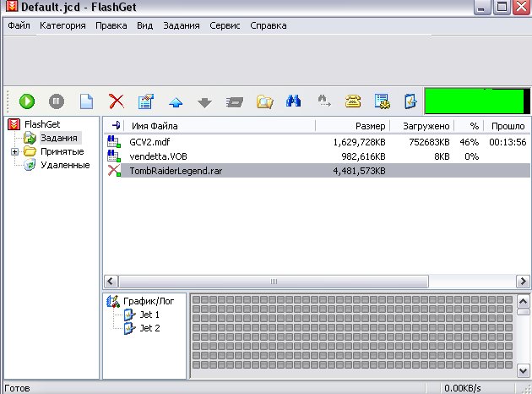The width and height of the screenshot is (532, 394).
Task: Click the Jet 1 icon
Action: coord(129,315)
